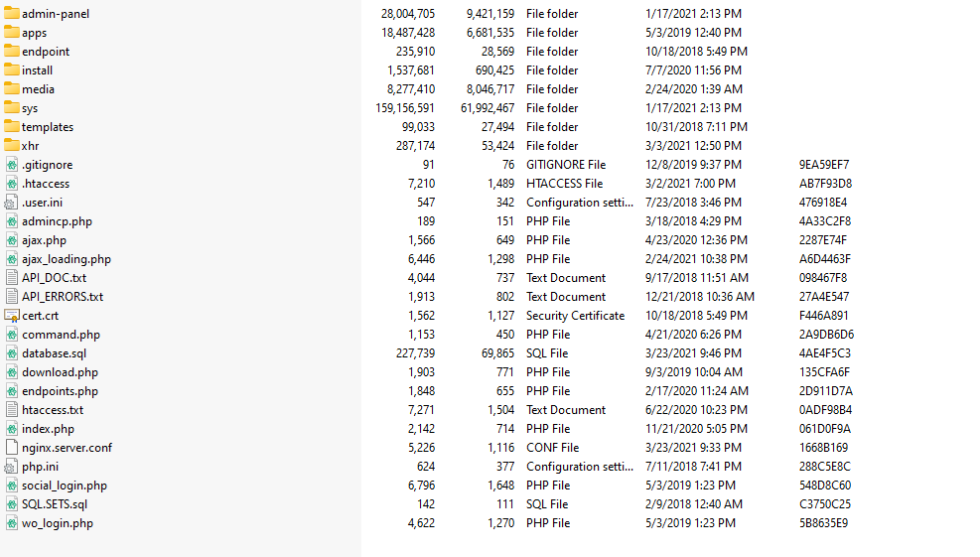Select the templates folder name
This screenshot has height=557, width=980.
click(x=48, y=127)
